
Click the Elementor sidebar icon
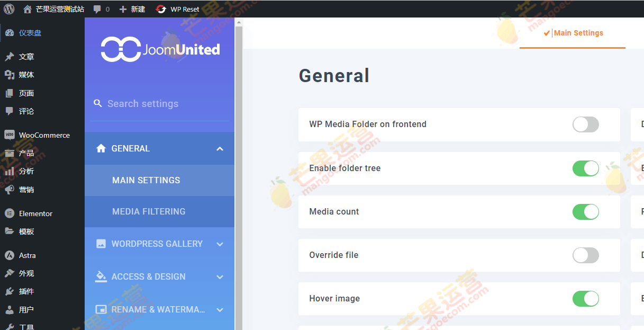(9, 213)
